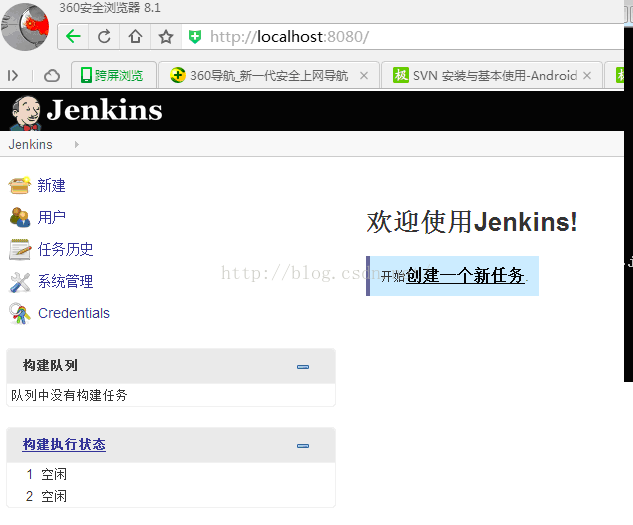Click the 新建 box icon
This screenshot has height=525, width=633.
(19, 185)
